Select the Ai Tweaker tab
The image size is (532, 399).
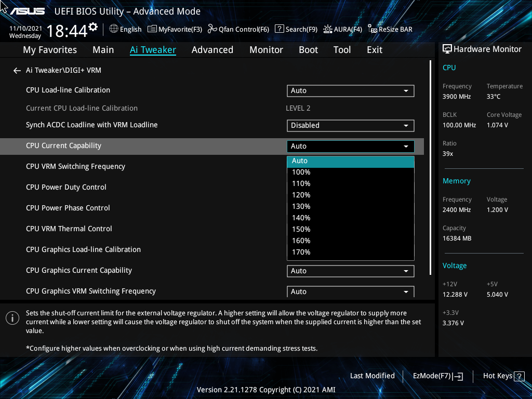153,50
